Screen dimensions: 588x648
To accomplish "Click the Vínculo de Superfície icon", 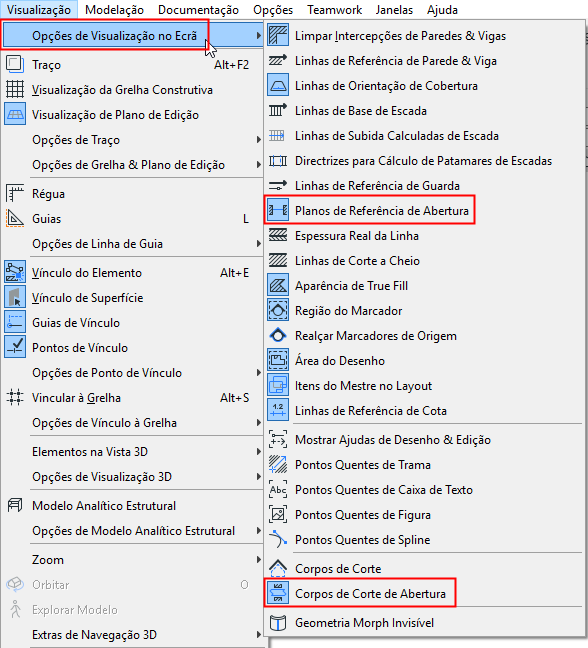I will 15,298.
